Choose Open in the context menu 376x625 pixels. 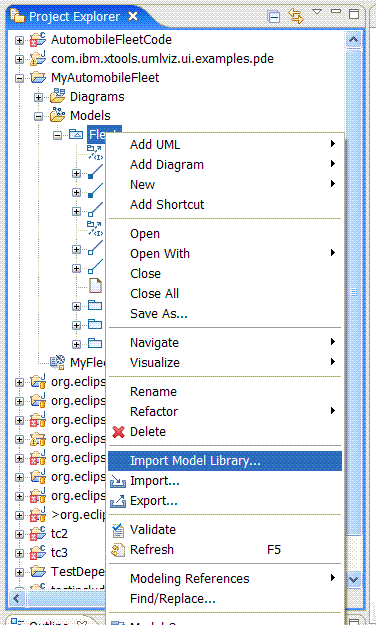[x=225, y=234]
